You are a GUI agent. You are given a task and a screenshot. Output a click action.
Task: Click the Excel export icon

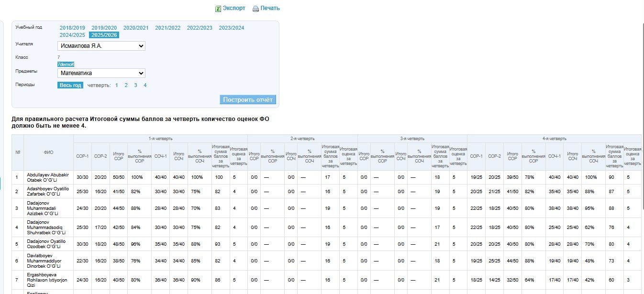click(218, 9)
